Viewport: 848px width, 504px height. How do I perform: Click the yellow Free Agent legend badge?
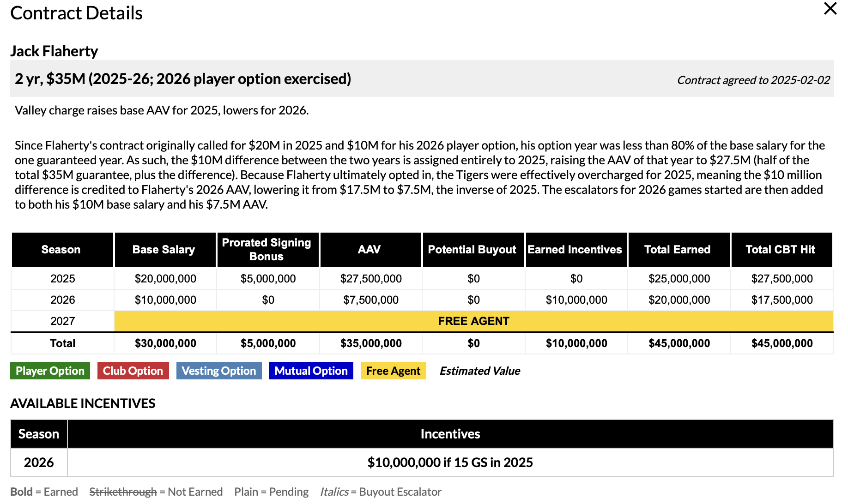coord(393,371)
